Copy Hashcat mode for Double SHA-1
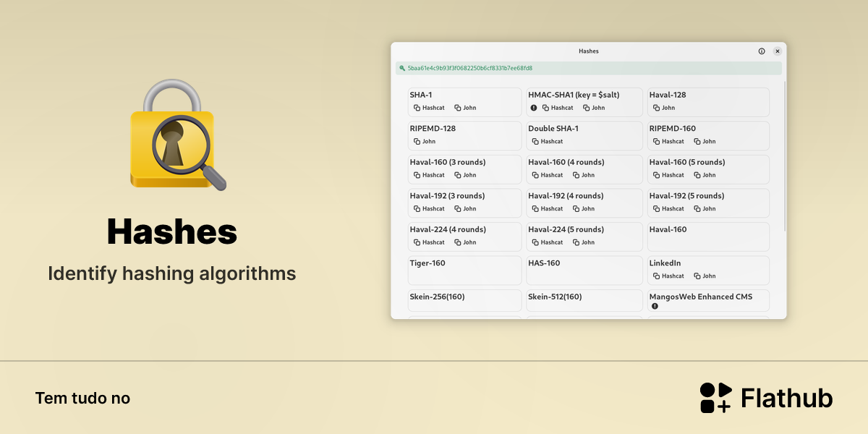 click(x=548, y=142)
